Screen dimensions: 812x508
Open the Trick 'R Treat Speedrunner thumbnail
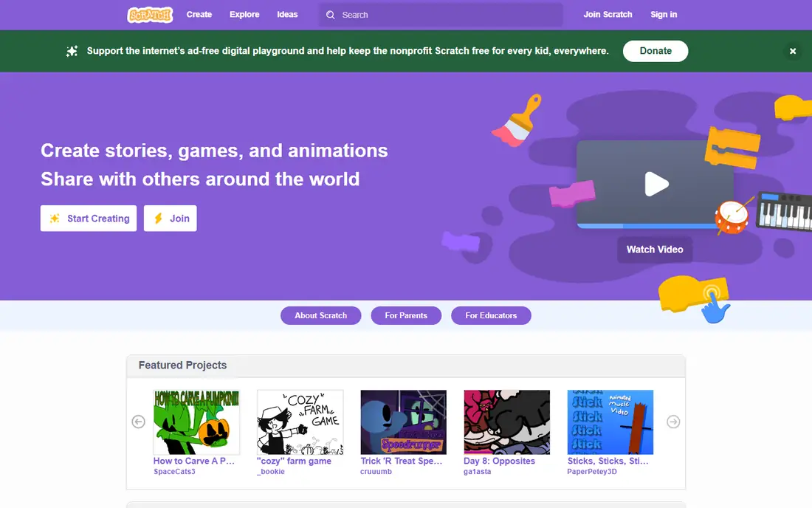click(x=403, y=422)
